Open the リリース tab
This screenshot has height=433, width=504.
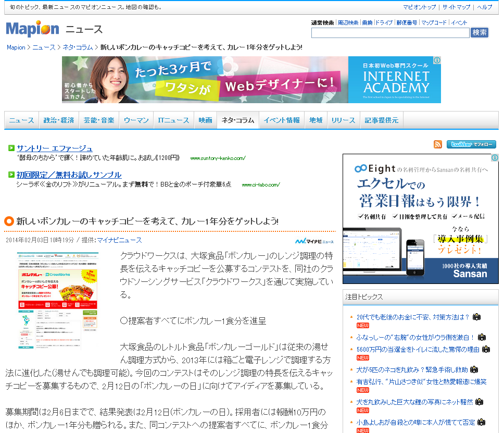click(x=344, y=120)
